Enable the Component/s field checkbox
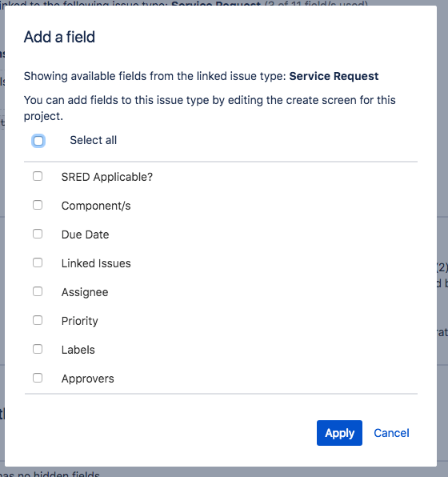This screenshot has height=477, width=448. click(38, 205)
